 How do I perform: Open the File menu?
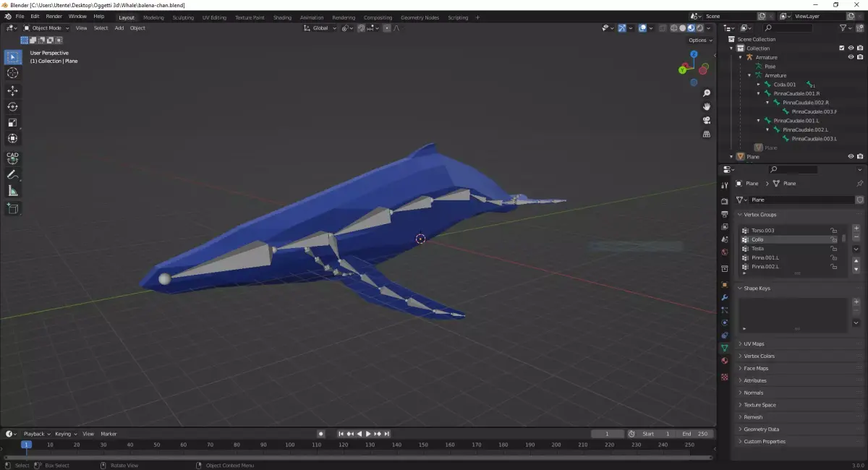[20, 16]
